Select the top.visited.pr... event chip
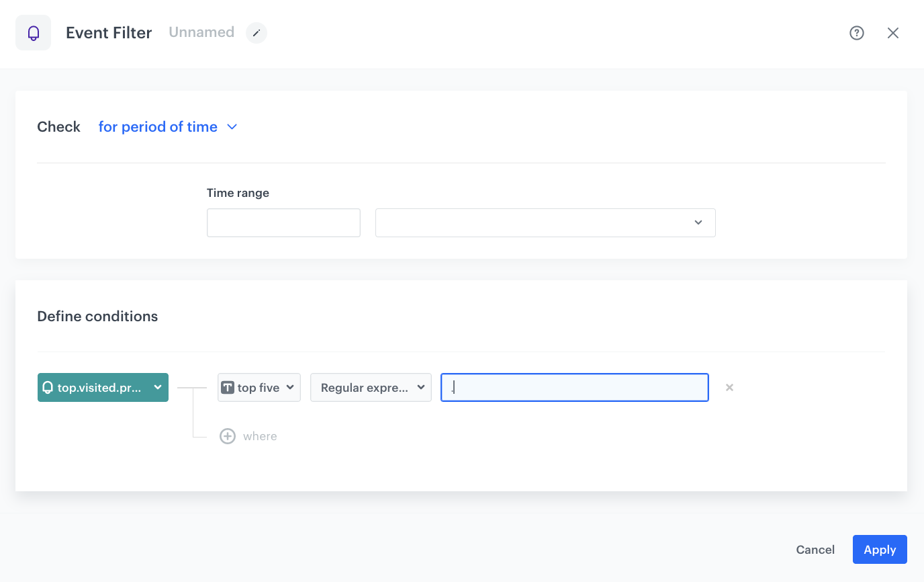The width and height of the screenshot is (924, 582). pyautogui.click(x=97, y=387)
